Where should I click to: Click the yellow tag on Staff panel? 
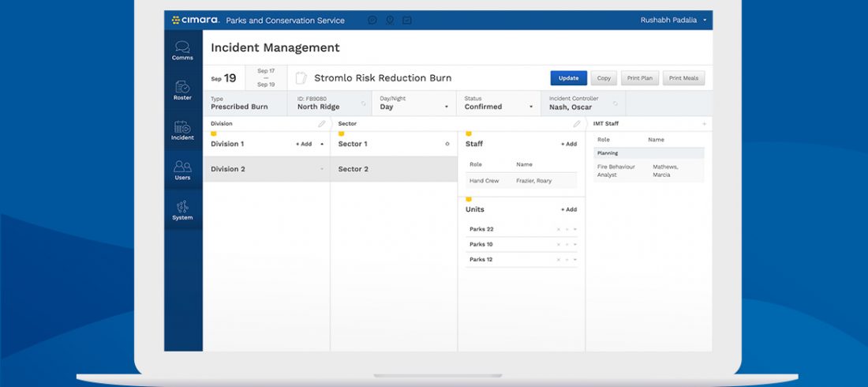pos(469,134)
